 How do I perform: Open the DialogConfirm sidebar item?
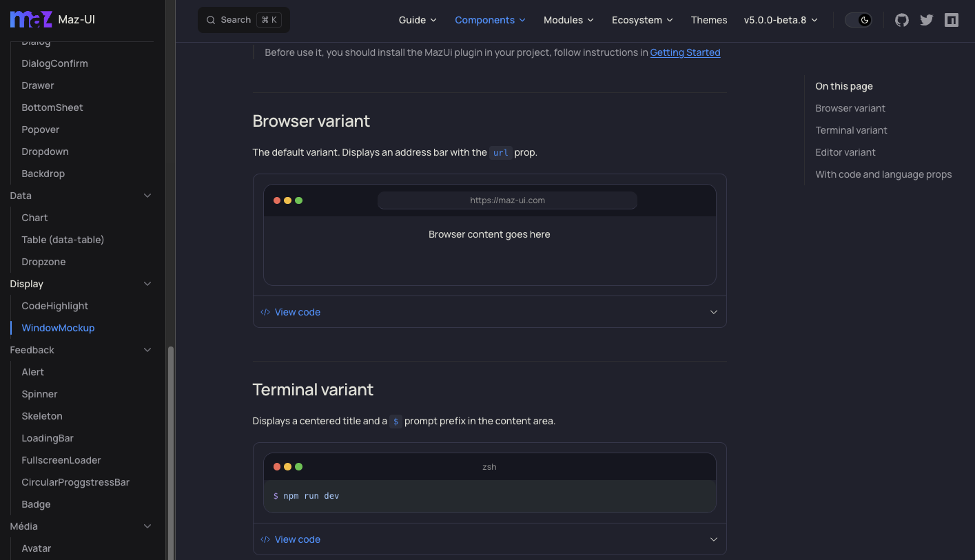[x=54, y=63]
